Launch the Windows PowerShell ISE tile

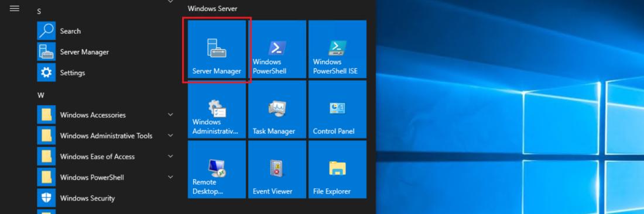click(338, 49)
